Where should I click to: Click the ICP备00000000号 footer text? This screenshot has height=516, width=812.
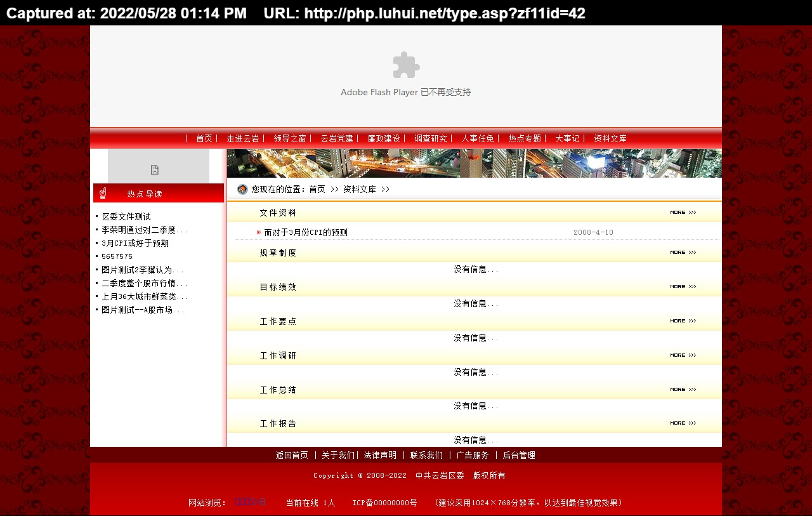click(x=384, y=503)
